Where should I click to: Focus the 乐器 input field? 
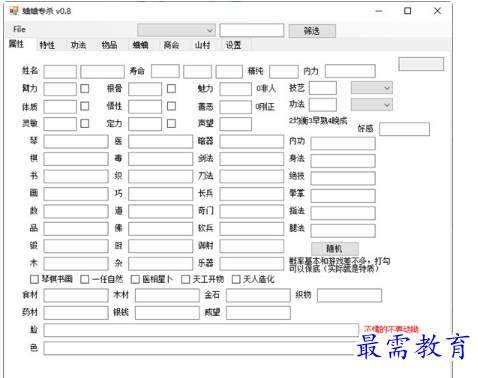coord(252,264)
